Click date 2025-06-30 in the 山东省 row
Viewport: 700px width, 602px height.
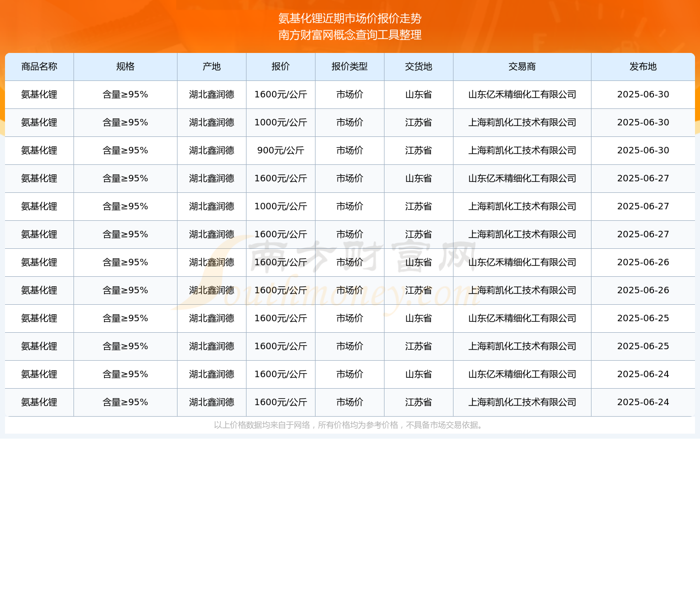(643, 94)
